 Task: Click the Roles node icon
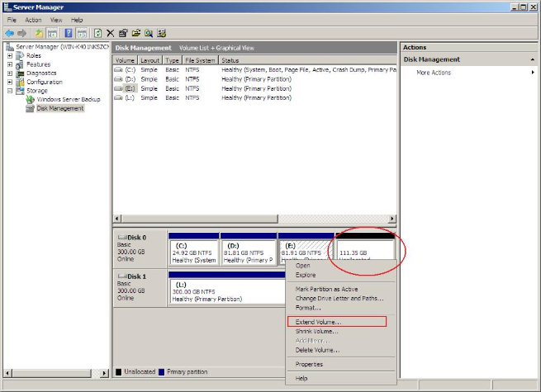[x=21, y=55]
